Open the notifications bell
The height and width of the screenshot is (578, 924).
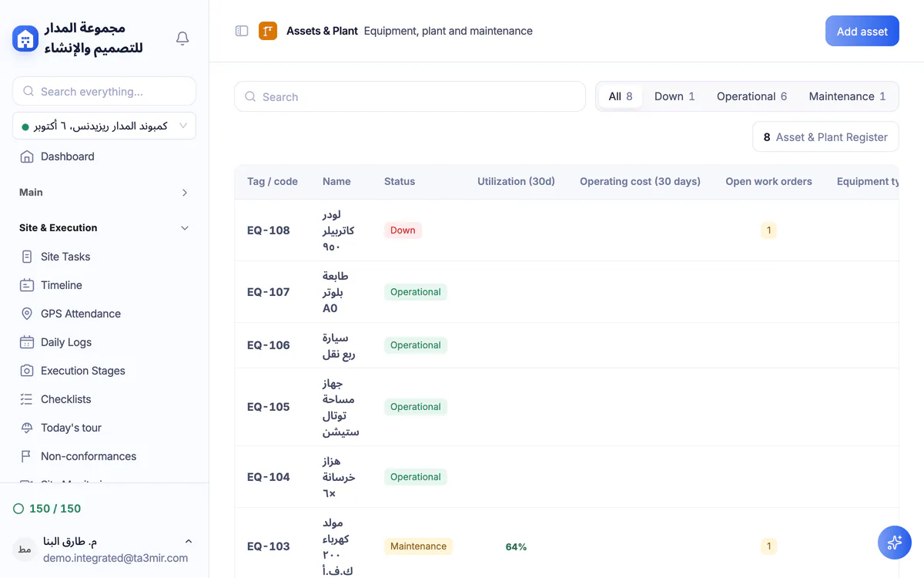pos(182,38)
